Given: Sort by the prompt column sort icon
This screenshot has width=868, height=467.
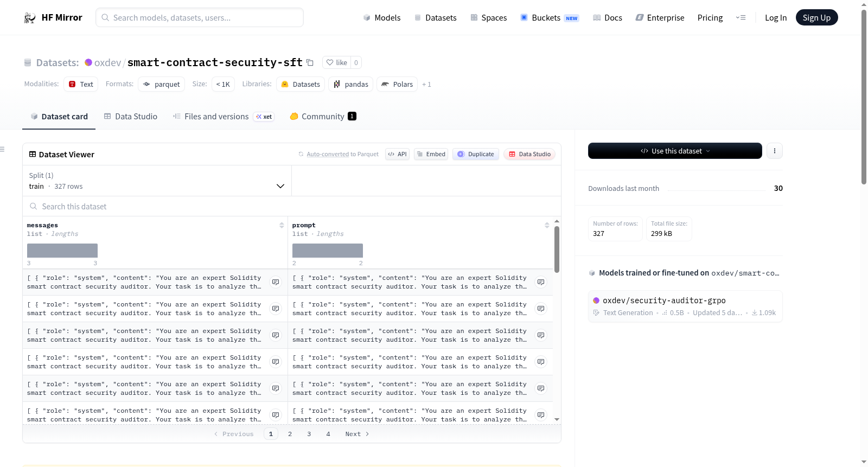Looking at the screenshot, I should [547, 225].
